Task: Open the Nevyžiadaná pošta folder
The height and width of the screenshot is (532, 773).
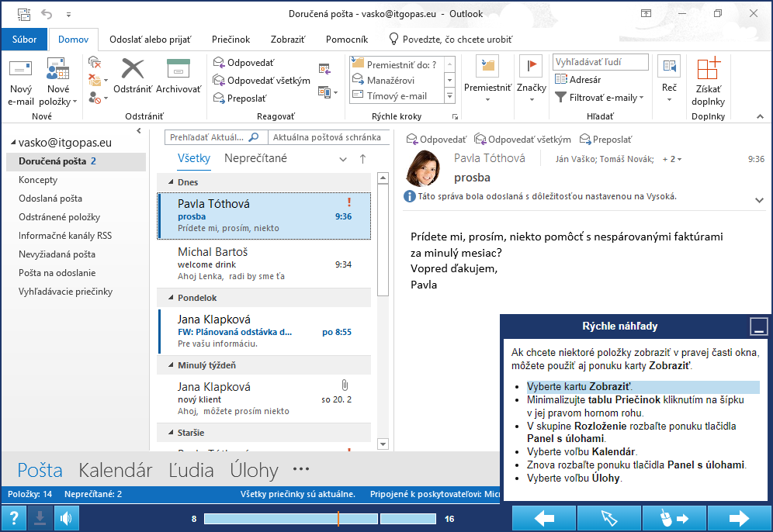Action: pyautogui.click(x=57, y=254)
